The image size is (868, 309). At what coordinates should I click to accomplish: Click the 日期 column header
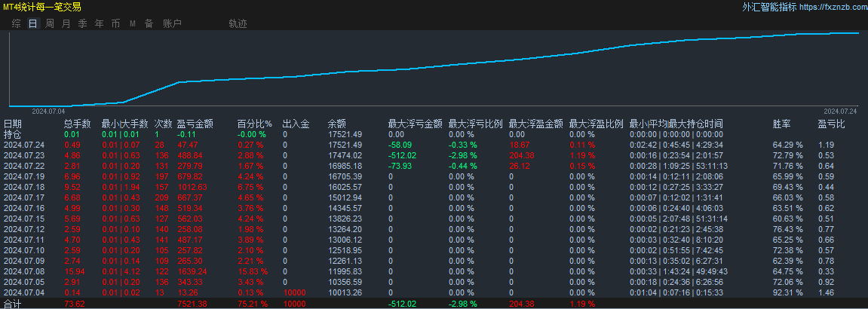[x=13, y=124]
